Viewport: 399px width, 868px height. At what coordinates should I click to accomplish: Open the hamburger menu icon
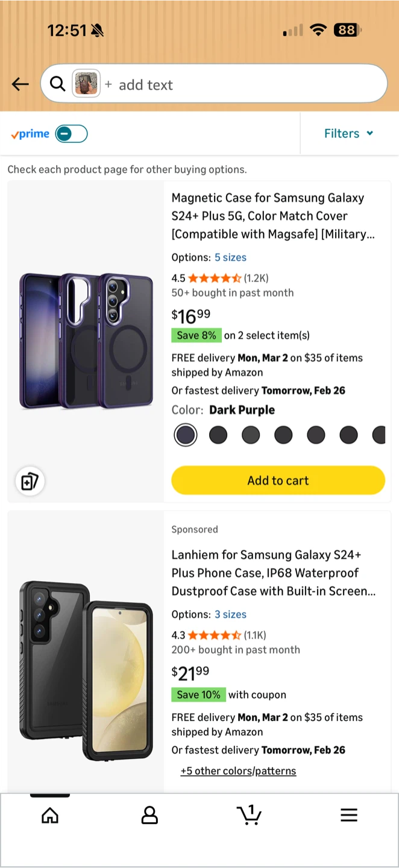click(349, 816)
